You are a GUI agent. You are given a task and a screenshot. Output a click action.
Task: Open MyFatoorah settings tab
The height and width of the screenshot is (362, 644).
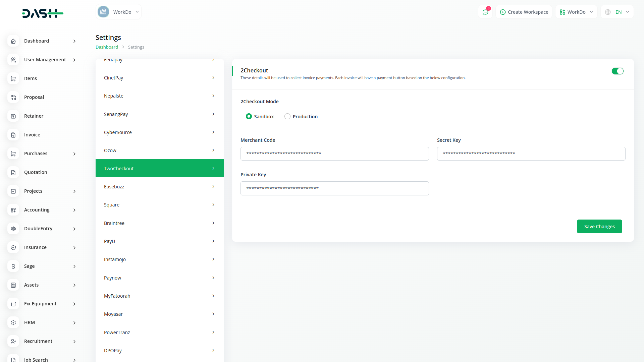click(x=160, y=296)
